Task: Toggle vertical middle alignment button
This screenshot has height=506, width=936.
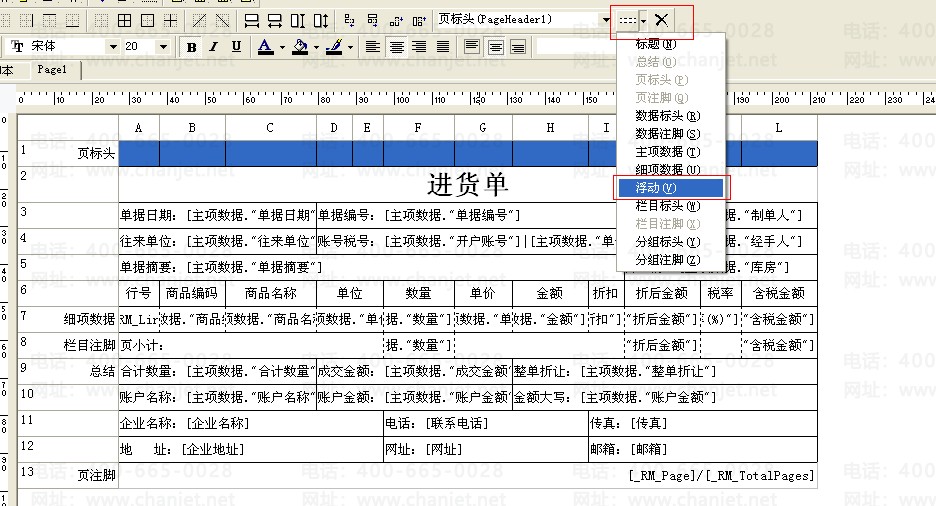Action: pyautogui.click(x=495, y=47)
